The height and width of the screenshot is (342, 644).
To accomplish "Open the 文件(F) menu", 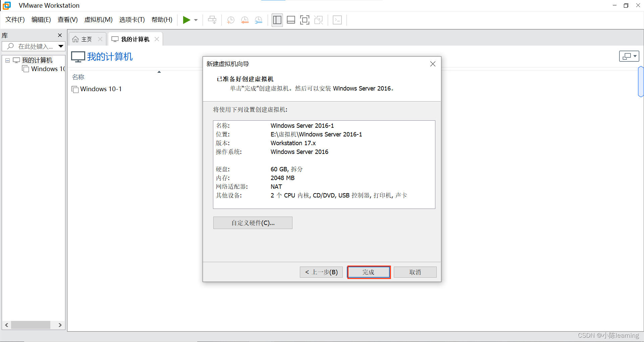I will coord(15,20).
